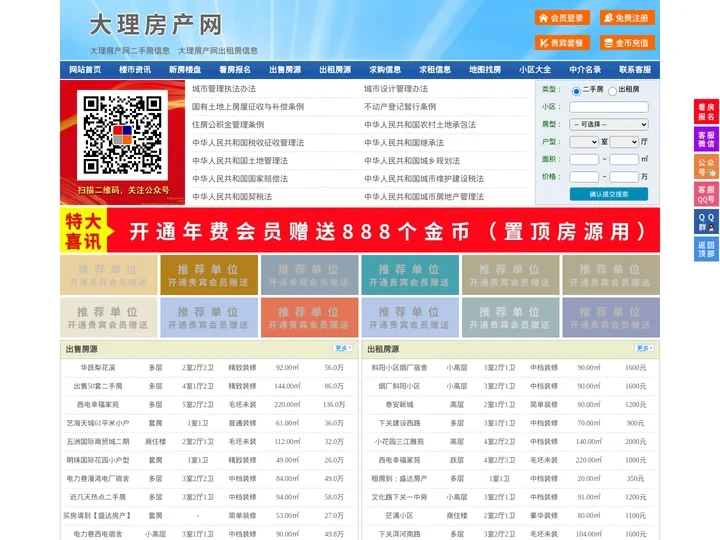Expand the 厅 count dropdown
Image resolution: width=720 pixels, height=540 pixels.
click(624, 142)
